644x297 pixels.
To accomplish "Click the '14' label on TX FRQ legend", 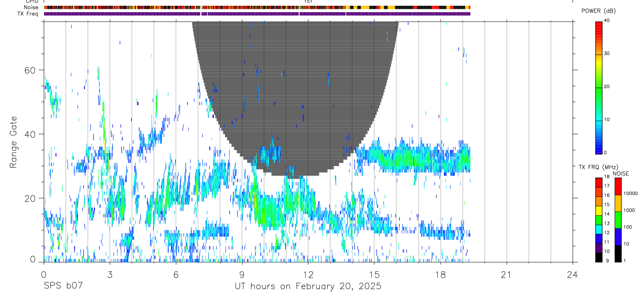I will pyautogui.click(x=607, y=214).
